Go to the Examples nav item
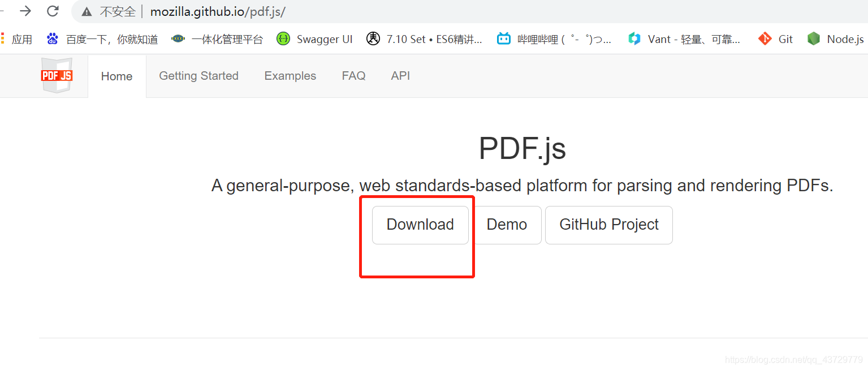Screen dimensions: 868x370 point(290,76)
